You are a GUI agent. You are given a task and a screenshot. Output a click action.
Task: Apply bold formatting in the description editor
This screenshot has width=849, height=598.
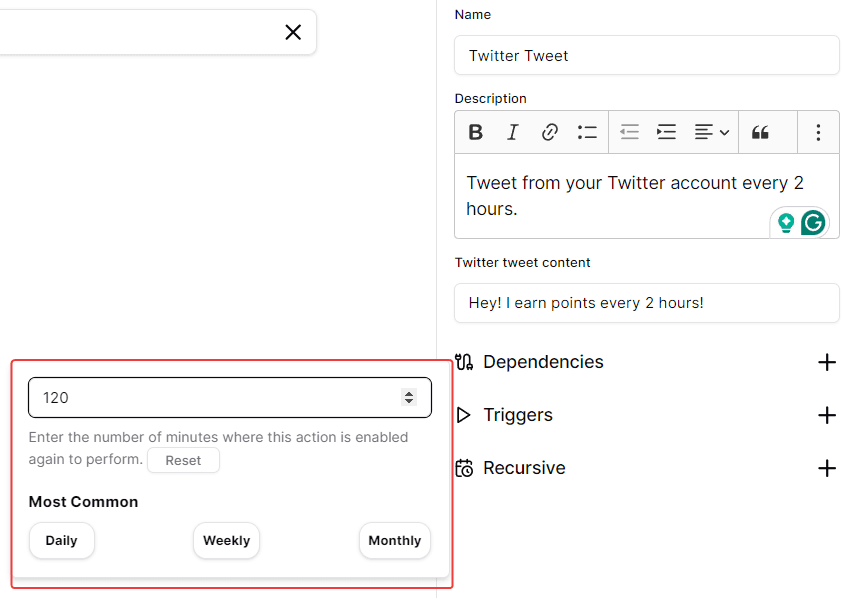[x=475, y=131]
